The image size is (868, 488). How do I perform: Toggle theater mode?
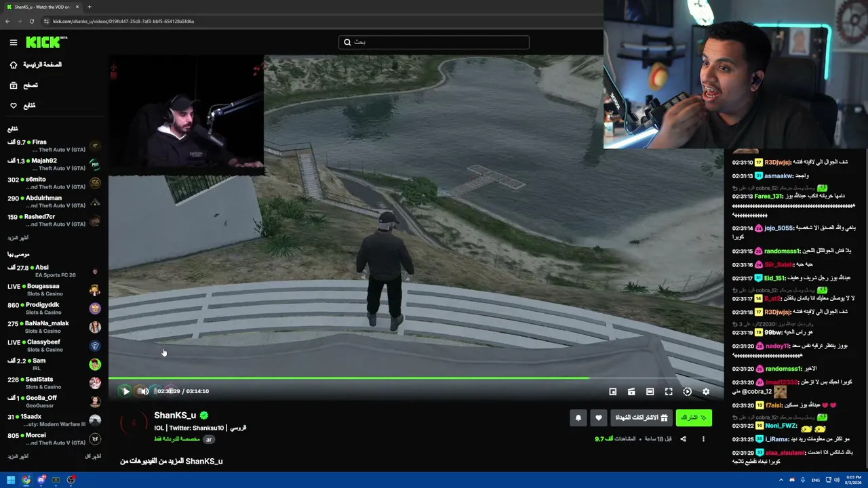650,392
